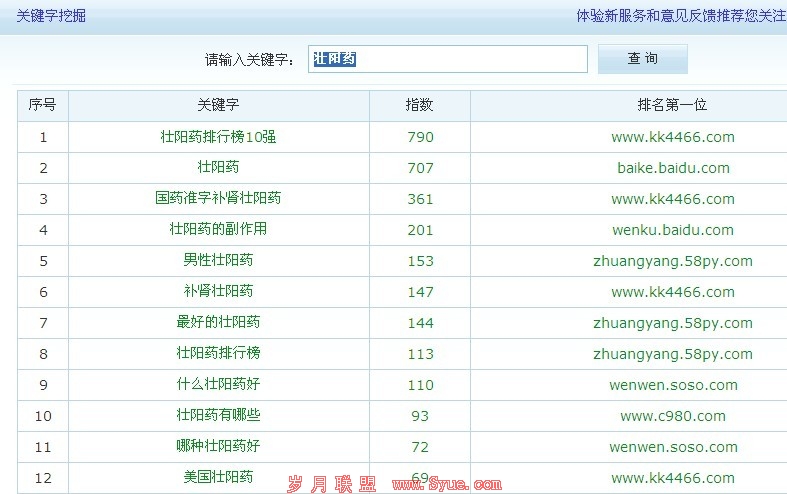Open the keyword link 壮阳药的副作用

point(218,230)
